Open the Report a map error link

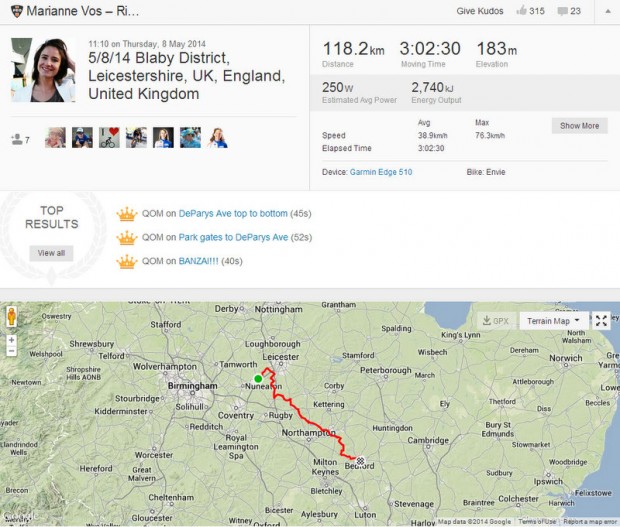tap(589, 522)
